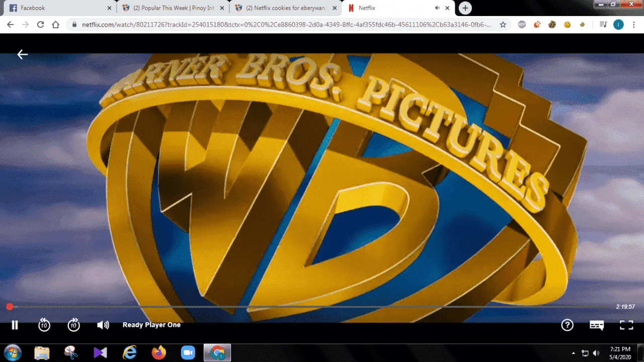Go back in browser history
The image size is (644, 362).
11,24
